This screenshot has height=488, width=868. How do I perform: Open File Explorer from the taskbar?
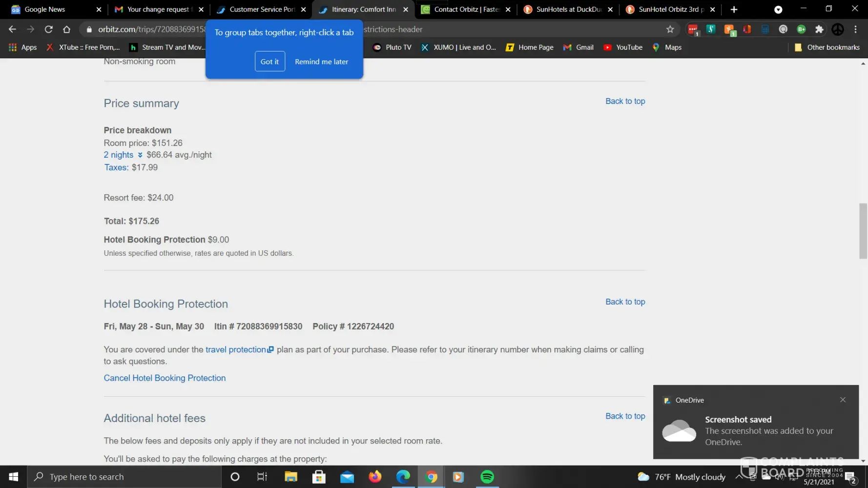point(291,477)
